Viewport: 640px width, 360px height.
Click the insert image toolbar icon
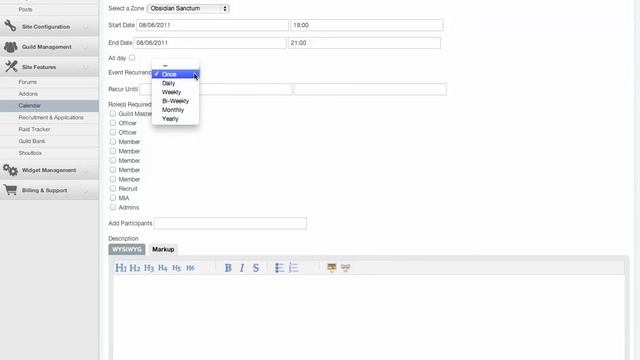coord(332,268)
